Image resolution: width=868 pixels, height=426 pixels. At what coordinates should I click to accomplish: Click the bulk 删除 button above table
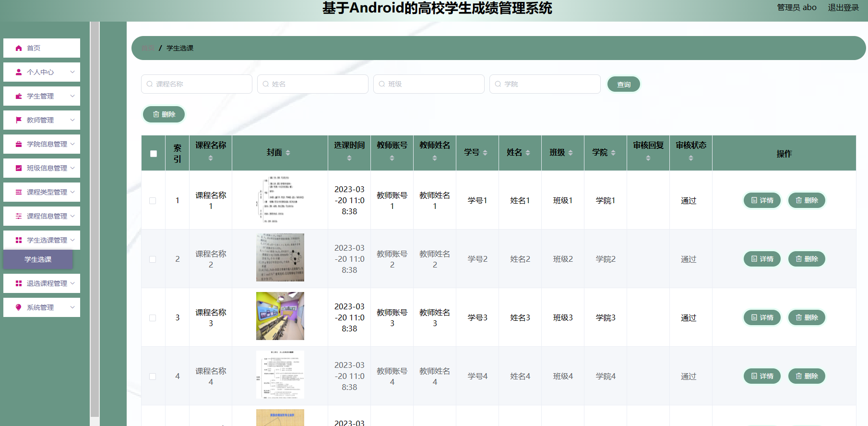click(164, 114)
